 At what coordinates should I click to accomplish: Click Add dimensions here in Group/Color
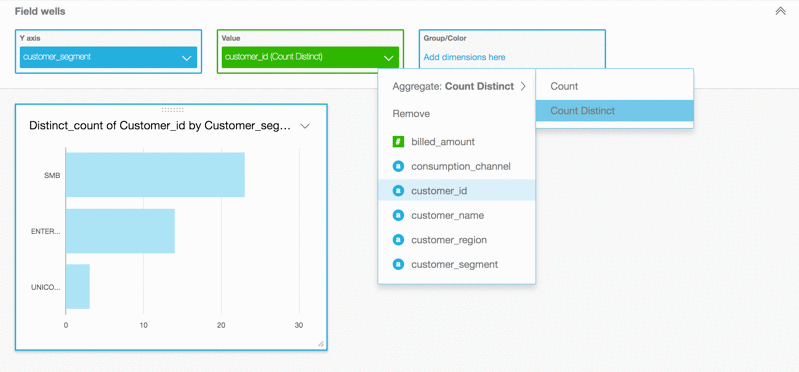(x=464, y=57)
